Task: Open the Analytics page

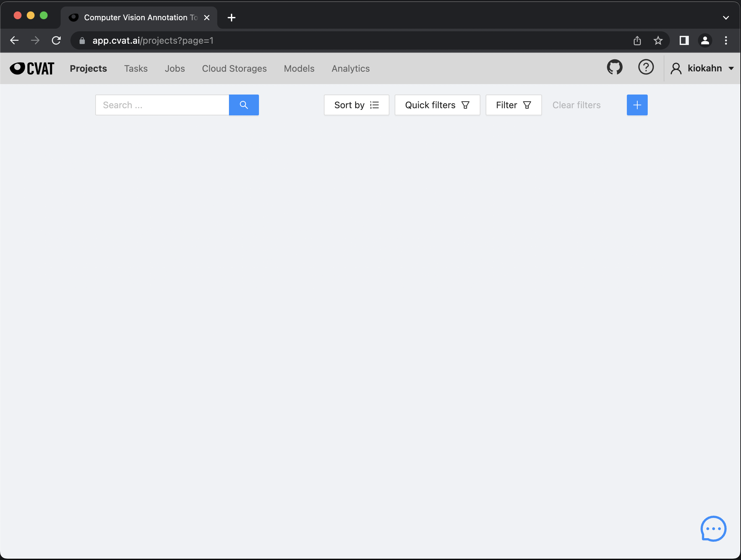Action: [x=350, y=68]
